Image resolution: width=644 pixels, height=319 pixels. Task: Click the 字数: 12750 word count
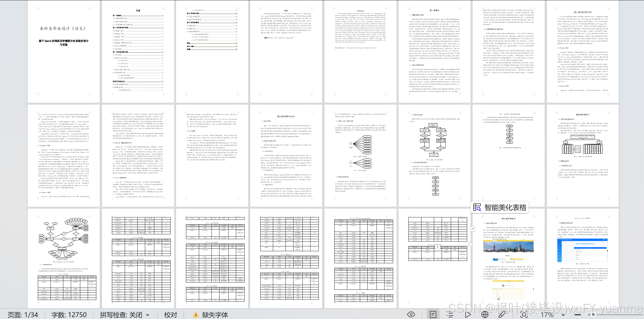click(69, 315)
